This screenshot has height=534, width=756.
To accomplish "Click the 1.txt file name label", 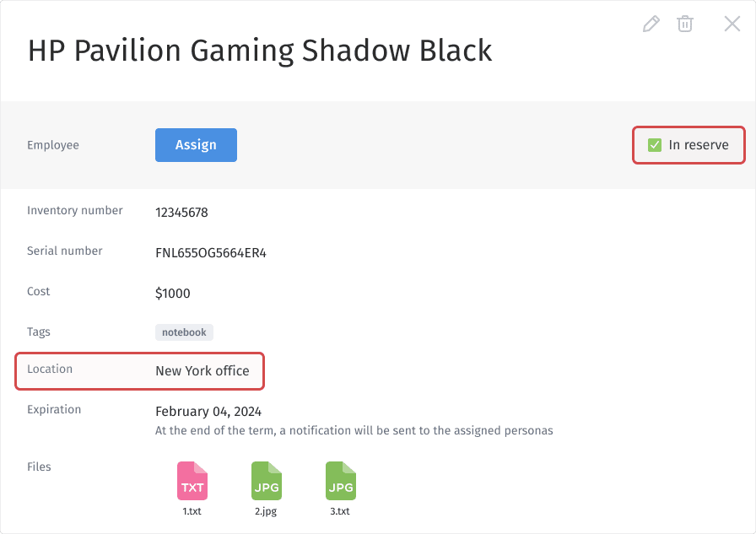I will coord(192,511).
